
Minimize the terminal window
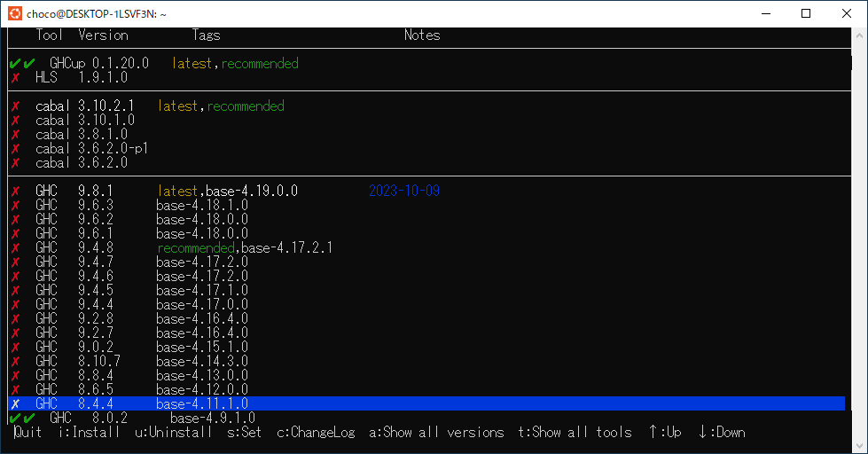coord(766,13)
